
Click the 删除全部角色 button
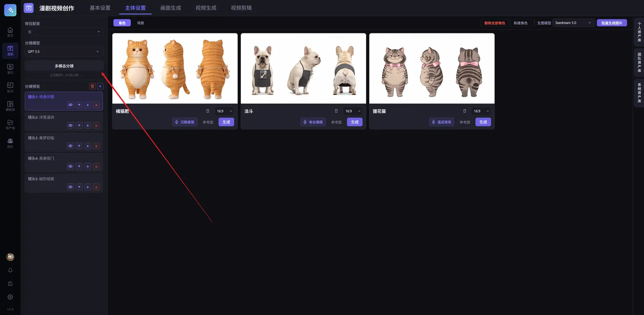coord(495,23)
